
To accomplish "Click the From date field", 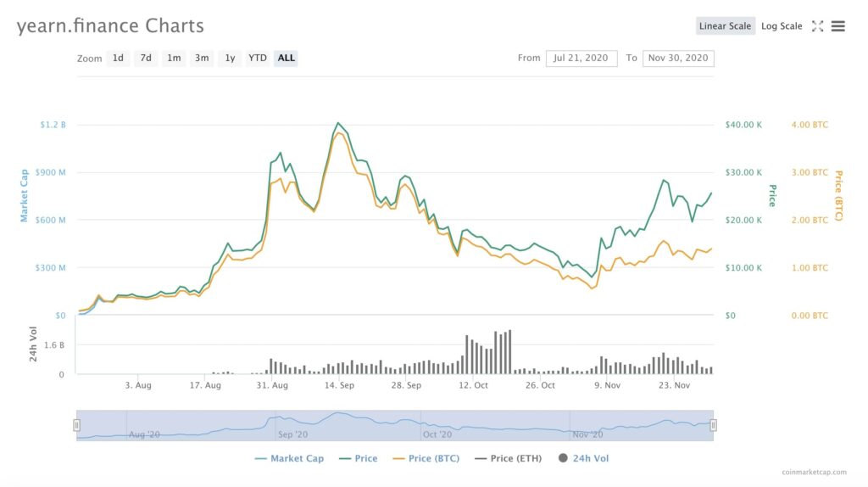I will pyautogui.click(x=581, y=59).
